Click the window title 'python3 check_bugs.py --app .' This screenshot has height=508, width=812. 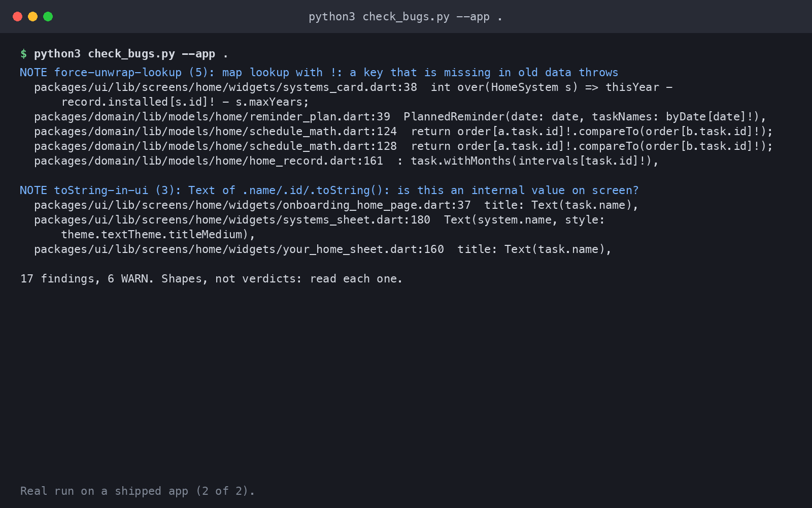pos(405,17)
